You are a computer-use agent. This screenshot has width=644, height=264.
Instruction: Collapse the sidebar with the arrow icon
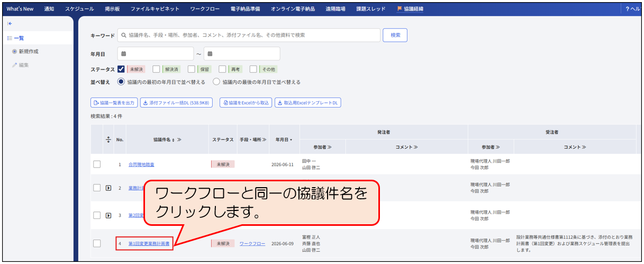tap(10, 23)
